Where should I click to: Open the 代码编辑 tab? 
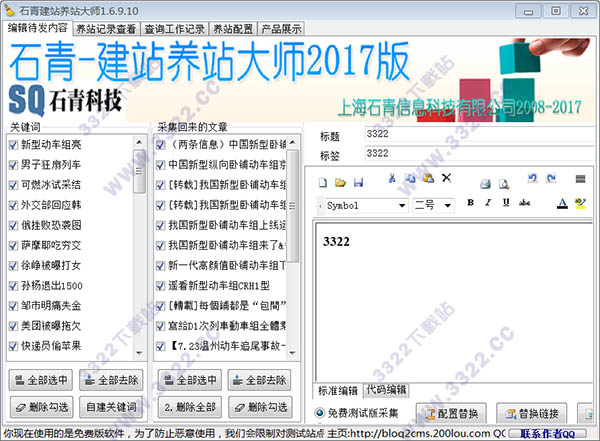coord(386,390)
